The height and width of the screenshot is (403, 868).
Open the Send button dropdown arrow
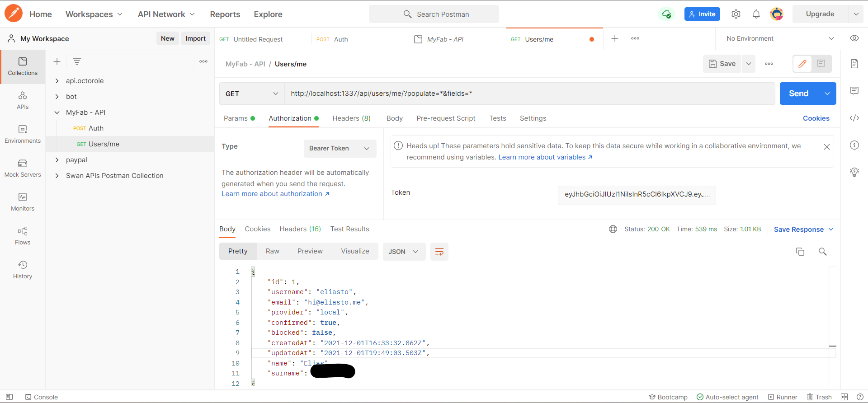(827, 94)
